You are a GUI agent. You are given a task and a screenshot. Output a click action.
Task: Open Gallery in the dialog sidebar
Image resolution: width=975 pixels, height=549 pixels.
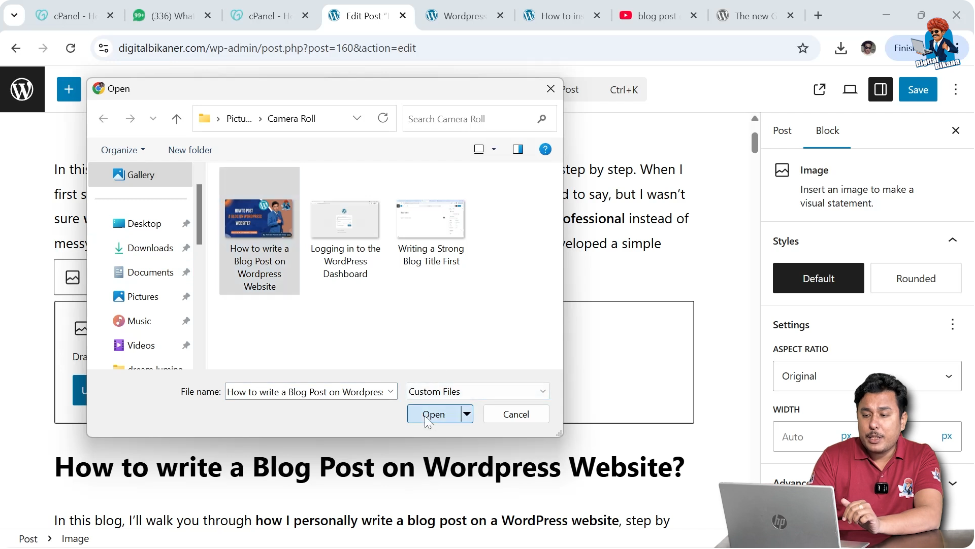141,175
